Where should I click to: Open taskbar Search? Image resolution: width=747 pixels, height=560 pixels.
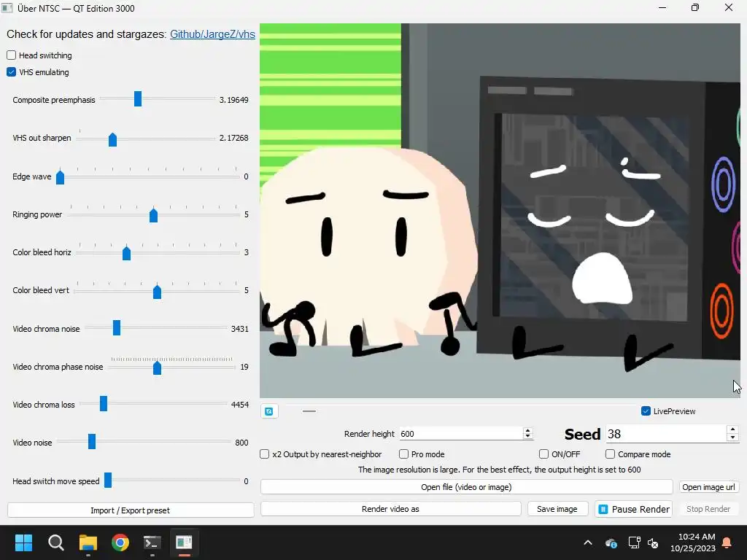point(55,542)
